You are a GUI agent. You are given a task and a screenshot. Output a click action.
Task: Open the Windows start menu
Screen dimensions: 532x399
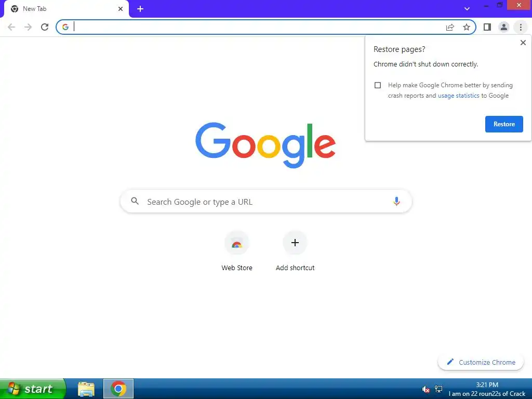click(x=33, y=389)
